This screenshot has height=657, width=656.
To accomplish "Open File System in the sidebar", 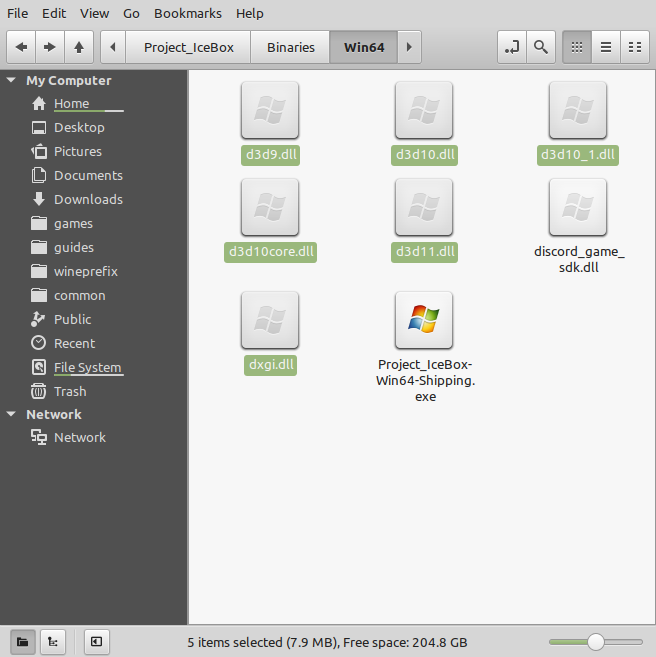I will coord(87,367).
